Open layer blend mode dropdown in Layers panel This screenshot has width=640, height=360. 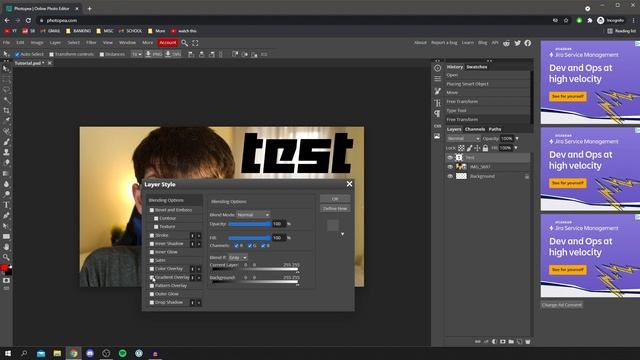point(463,139)
